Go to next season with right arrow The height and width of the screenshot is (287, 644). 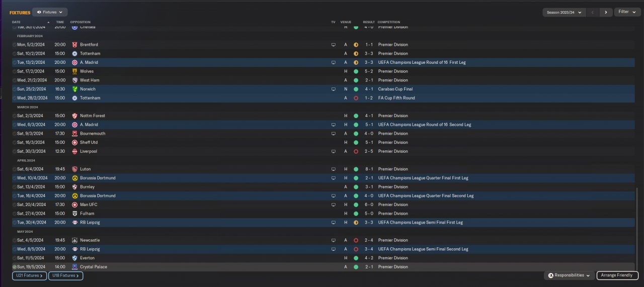(x=606, y=12)
